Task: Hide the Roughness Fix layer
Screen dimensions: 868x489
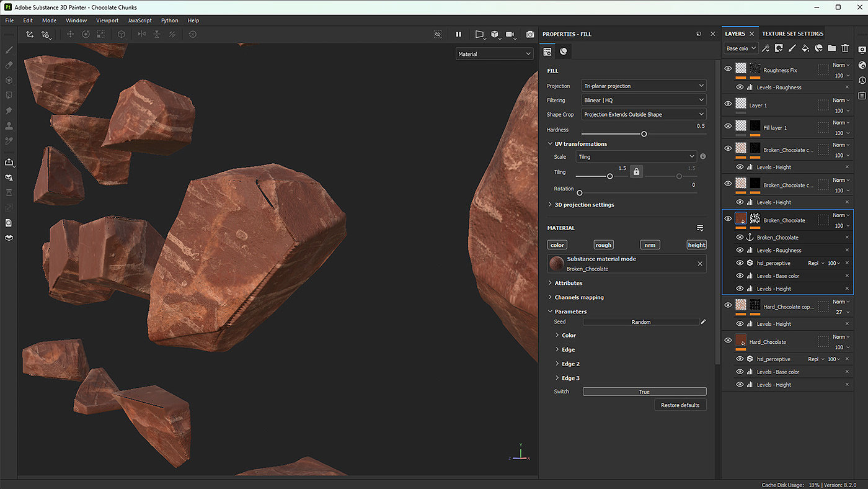Action: point(728,70)
